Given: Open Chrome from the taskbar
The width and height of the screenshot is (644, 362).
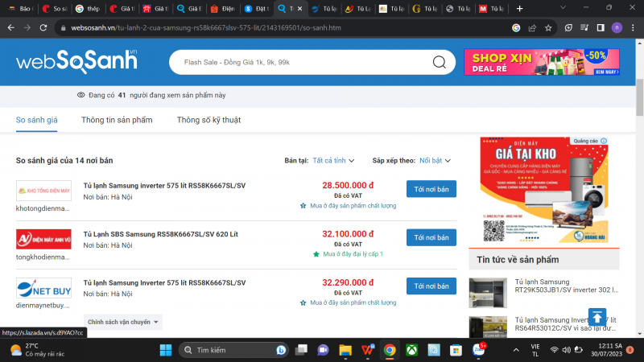Looking at the screenshot, I should click(390, 350).
